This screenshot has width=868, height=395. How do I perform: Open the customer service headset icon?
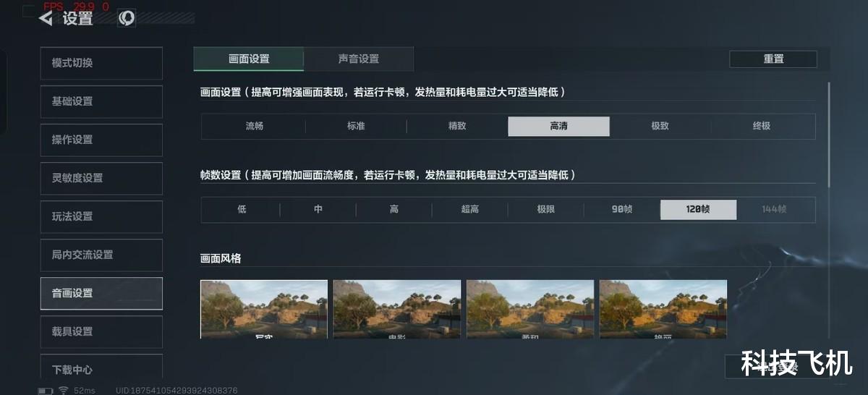[x=127, y=19]
